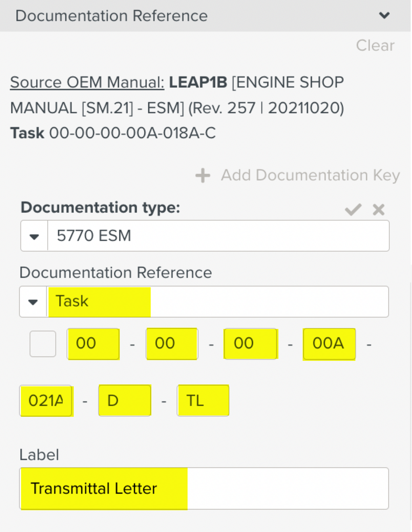Click the Task reference type field

(217, 302)
